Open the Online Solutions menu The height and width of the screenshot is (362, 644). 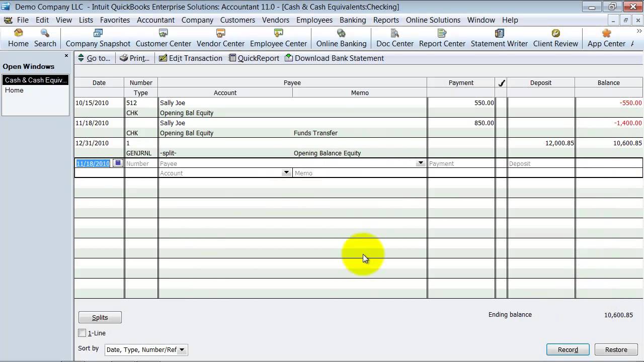point(433,20)
